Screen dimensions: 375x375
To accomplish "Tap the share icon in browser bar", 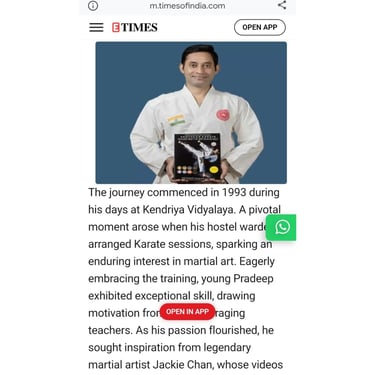I will click(x=282, y=5).
